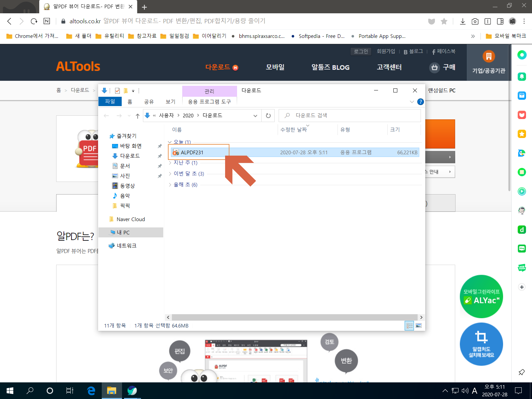
Task: Open the 알툴즈 BLOG link
Action: tap(331, 67)
